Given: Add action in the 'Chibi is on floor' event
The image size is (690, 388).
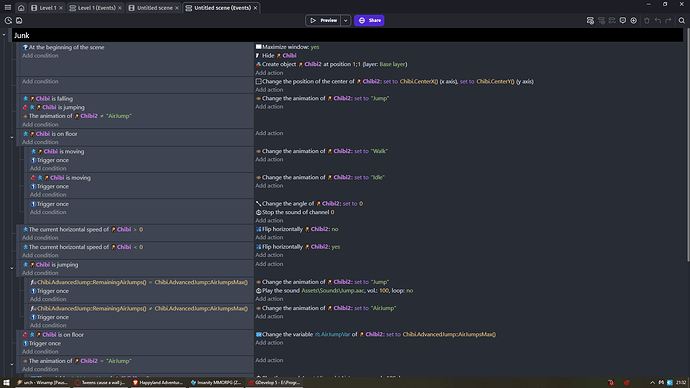Looking at the screenshot, I should click(x=269, y=133).
